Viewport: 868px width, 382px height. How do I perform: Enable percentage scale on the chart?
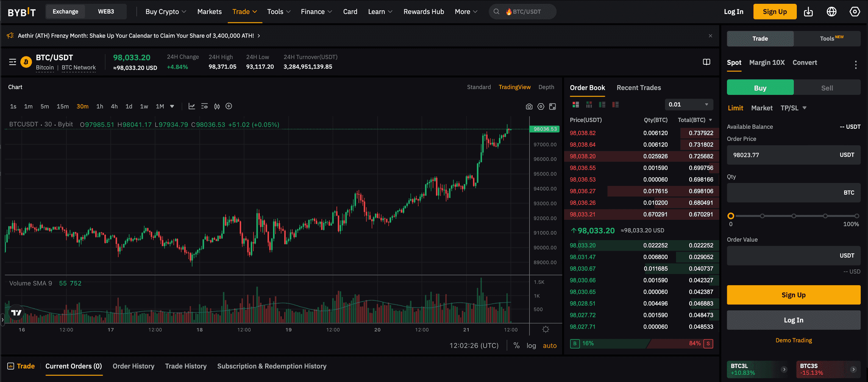point(517,346)
